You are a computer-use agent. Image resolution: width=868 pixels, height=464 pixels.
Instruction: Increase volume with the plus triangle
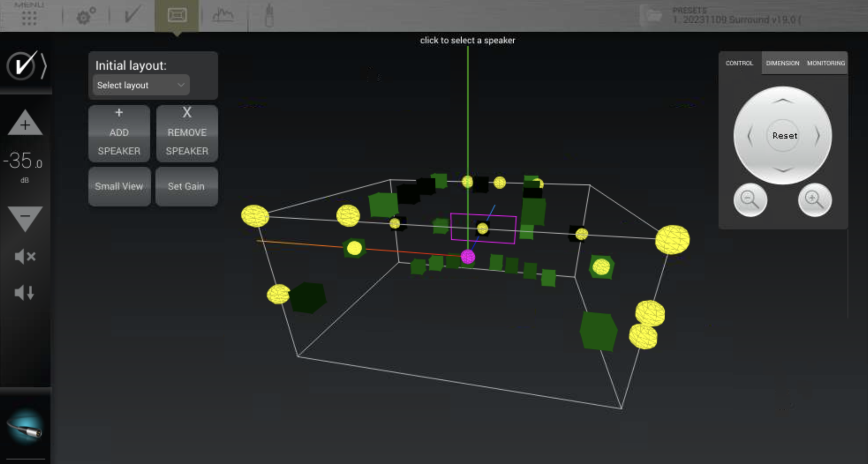(x=25, y=124)
